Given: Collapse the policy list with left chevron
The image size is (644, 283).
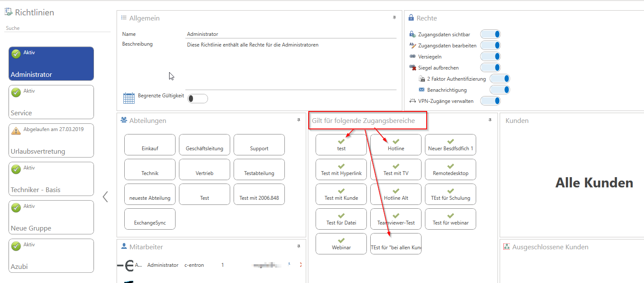Looking at the screenshot, I should click(x=105, y=197).
